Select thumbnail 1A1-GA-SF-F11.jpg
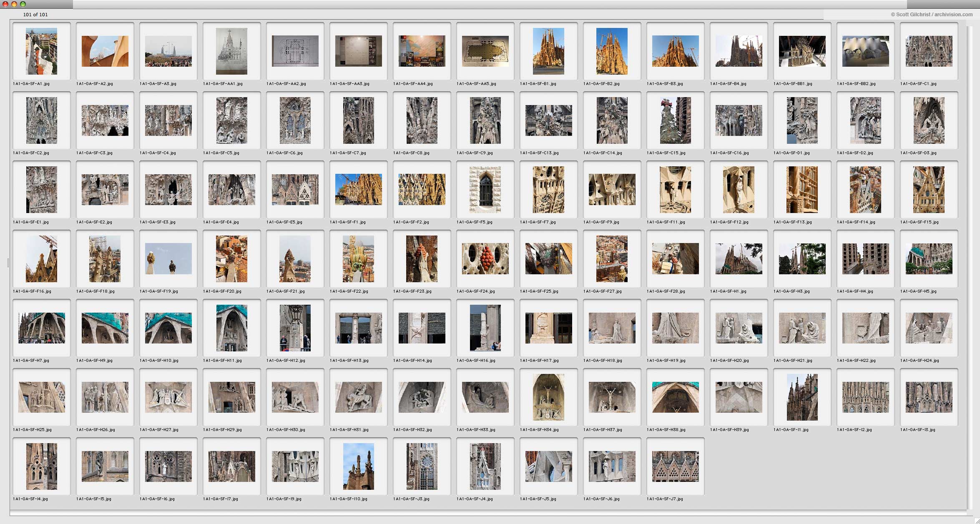Image resolution: width=980 pixels, height=524 pixels. coord(675,190)
